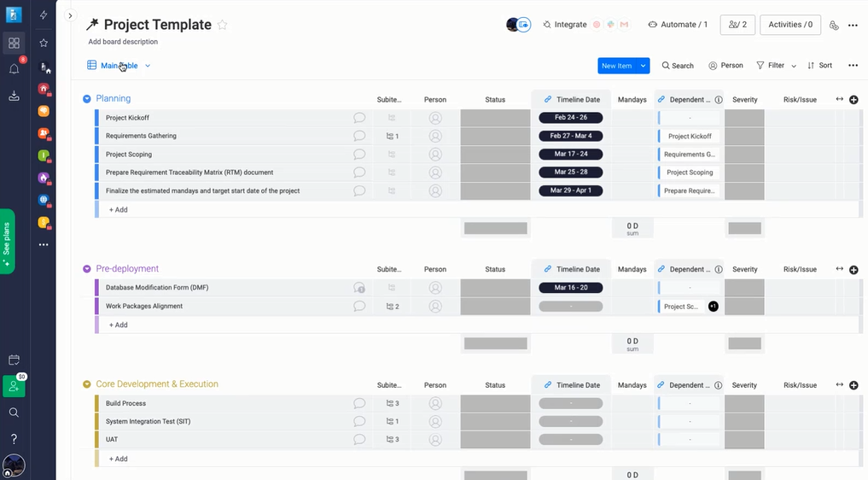Expand subitems of Requirements Gathering
This screenshot has width=868, height=480.
pyautogui.click(x=392, y=136)
